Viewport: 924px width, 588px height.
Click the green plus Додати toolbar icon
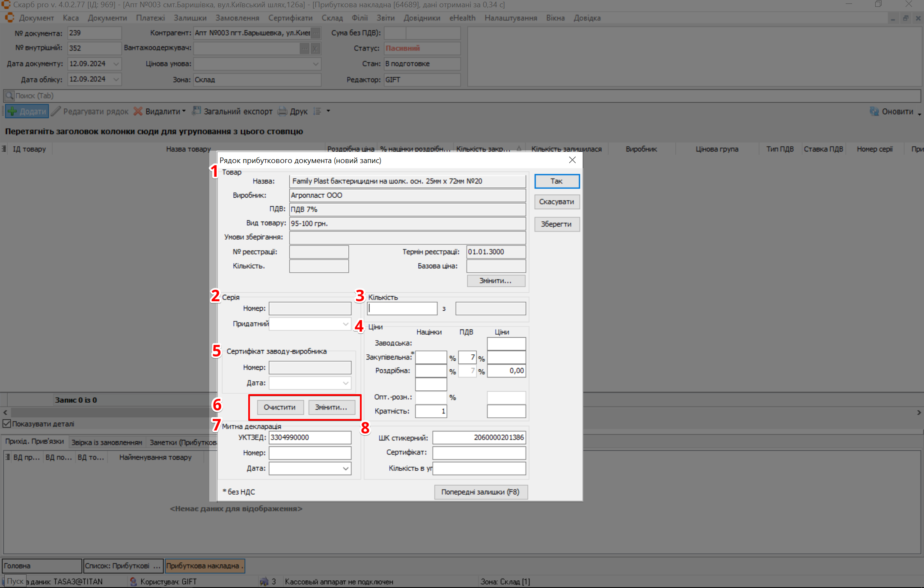point(13,111)
